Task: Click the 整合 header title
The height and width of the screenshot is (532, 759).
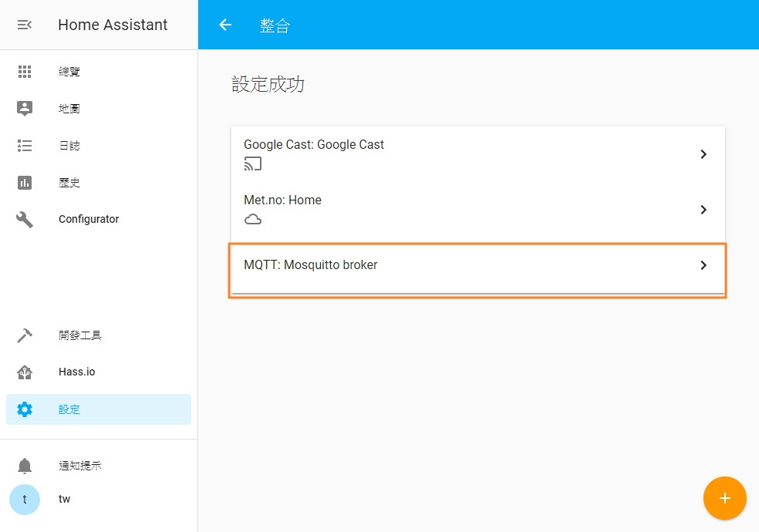Action: click(x=275, y=25)
